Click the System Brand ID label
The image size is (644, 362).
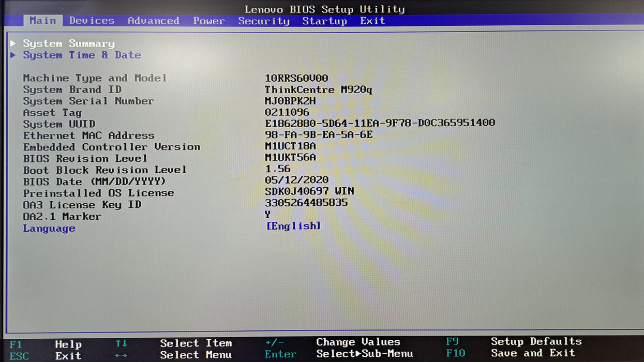(72, 89)
